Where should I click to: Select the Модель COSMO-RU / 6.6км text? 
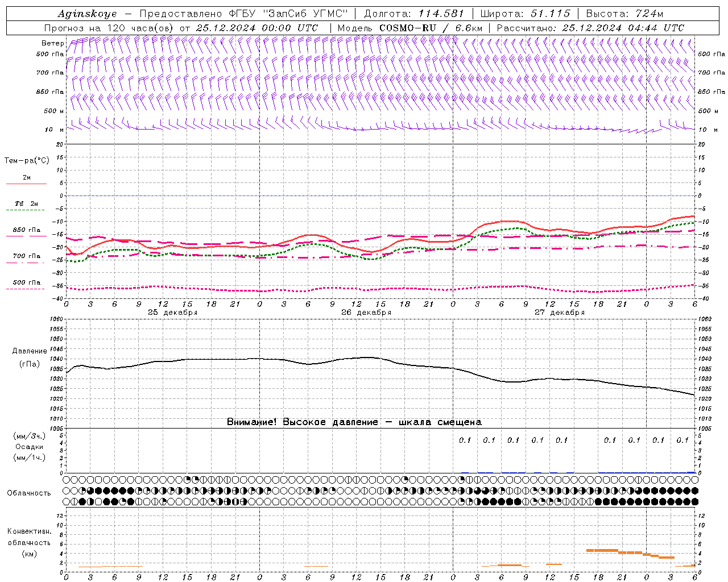[x=409, y=28]
